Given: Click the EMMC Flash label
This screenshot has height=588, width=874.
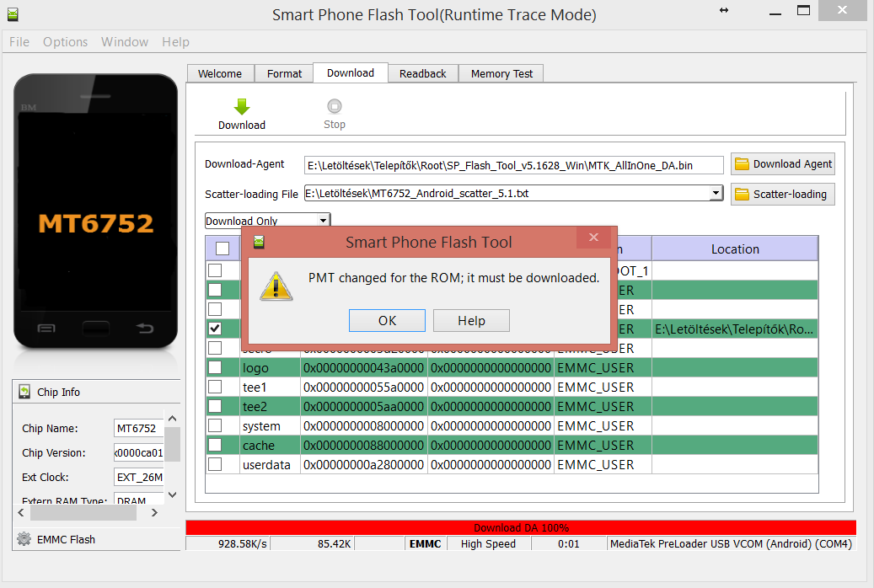Looking at the screenshot, I should pyautogui.click(x=66, y=539).
